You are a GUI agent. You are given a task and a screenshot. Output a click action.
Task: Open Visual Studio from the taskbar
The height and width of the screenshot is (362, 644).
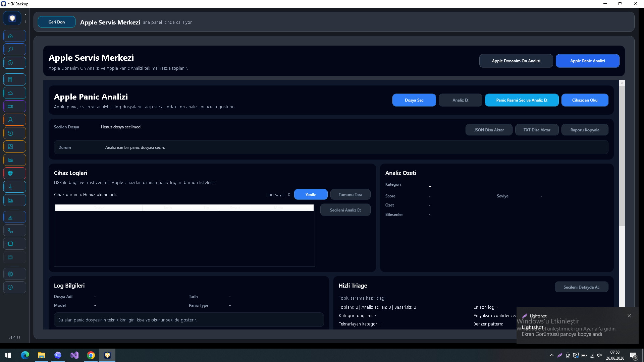[74, 355]
